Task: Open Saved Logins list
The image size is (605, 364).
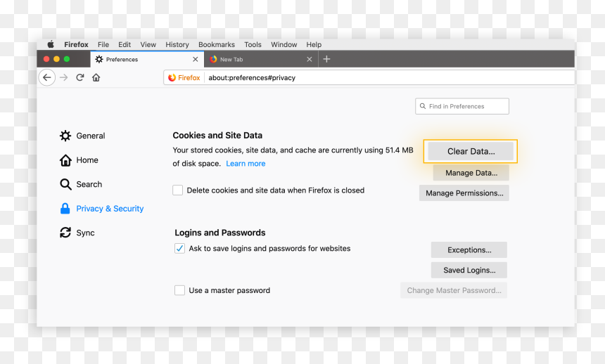Action: (x=469, y=270)
